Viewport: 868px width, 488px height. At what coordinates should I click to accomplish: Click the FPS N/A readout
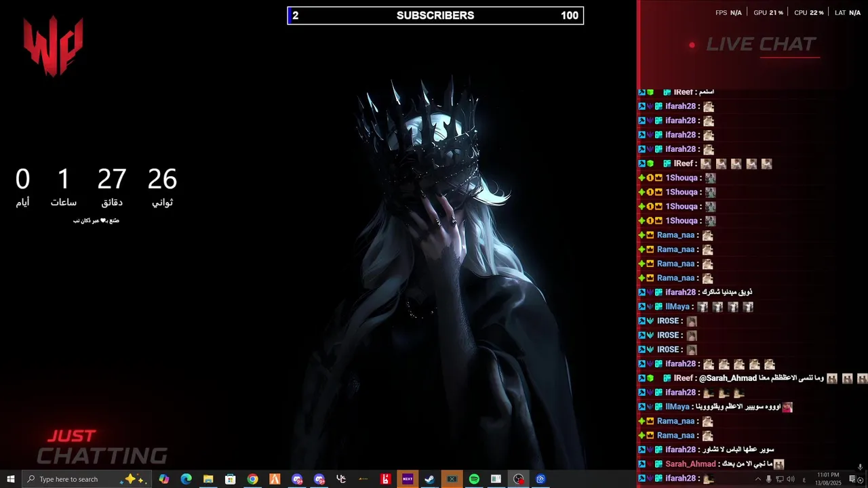click(x=728, y=13)
